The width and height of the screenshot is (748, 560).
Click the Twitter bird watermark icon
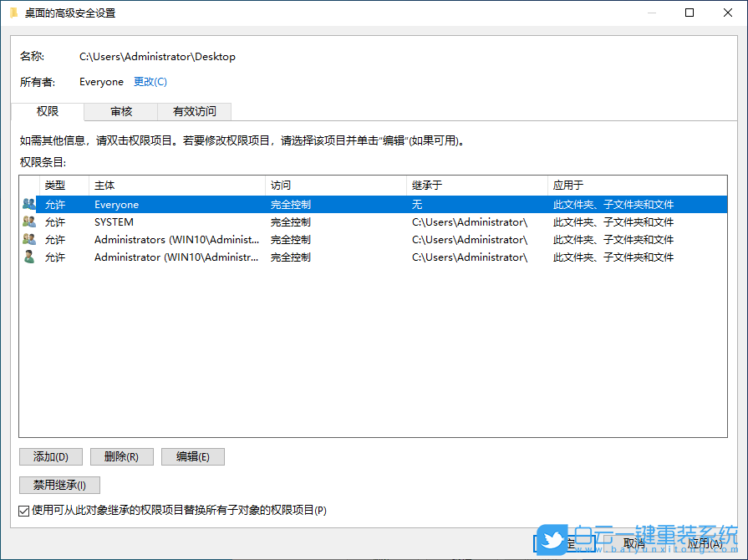click(552, 541)
